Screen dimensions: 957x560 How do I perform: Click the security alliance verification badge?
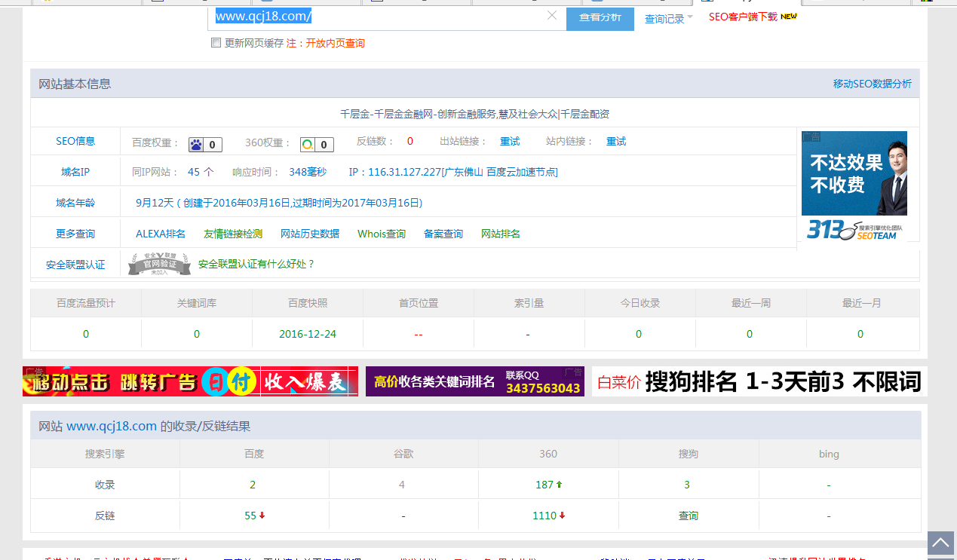(158, 265)
